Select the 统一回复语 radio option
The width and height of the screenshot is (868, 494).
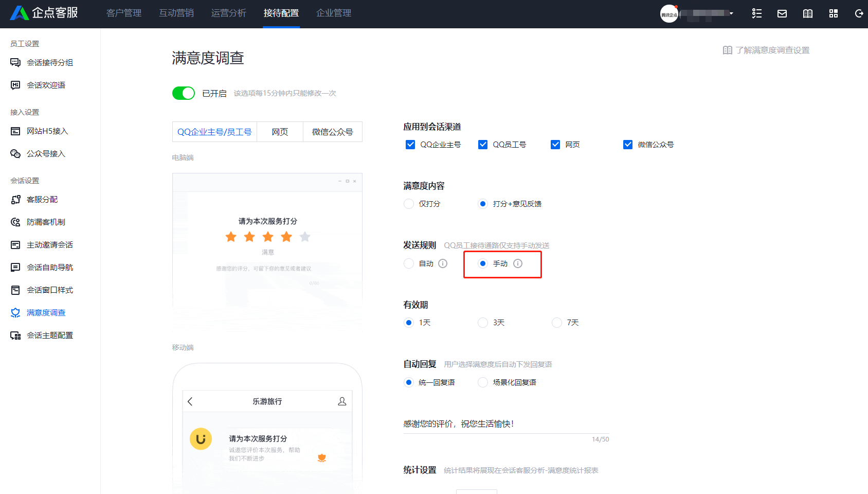[x=409, y=382]
